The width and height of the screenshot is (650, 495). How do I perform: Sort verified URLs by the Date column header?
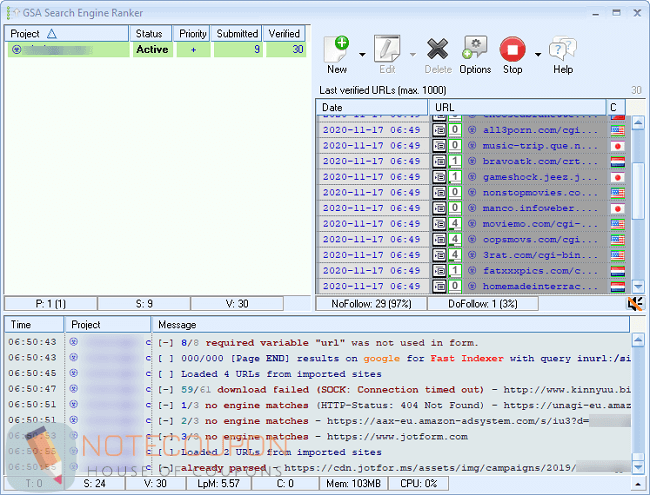pos(372,107)
